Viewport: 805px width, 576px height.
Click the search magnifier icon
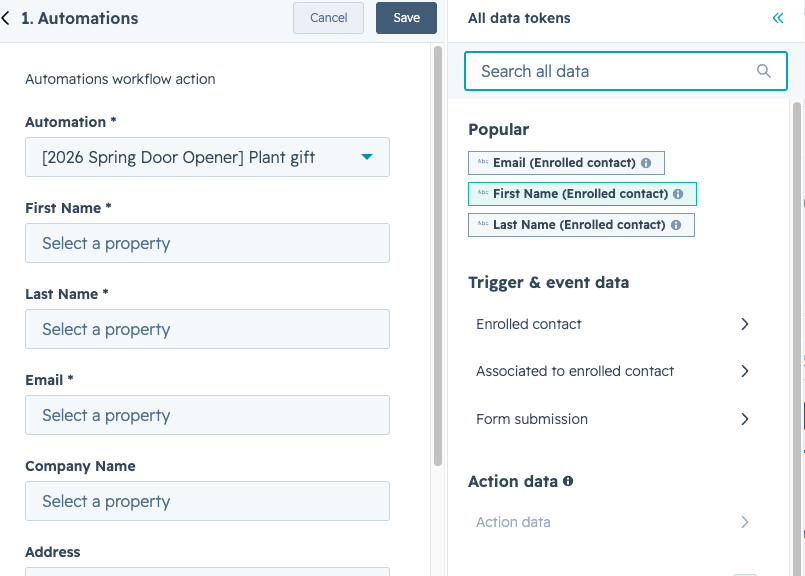763,71
